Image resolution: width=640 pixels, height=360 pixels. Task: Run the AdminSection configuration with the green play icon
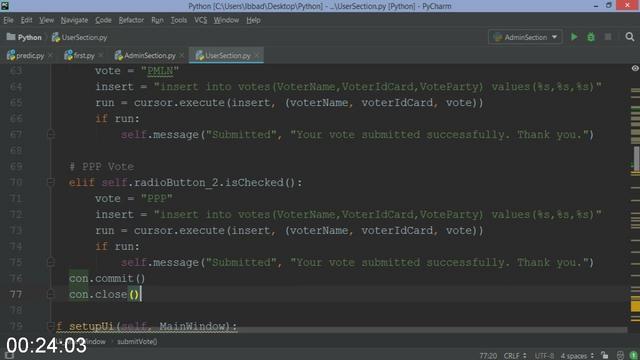click(574, 37)
